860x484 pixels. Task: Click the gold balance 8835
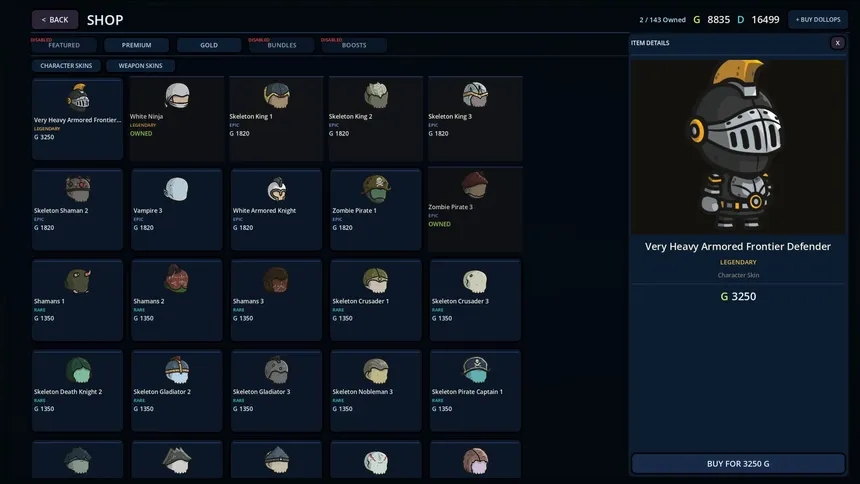[x=718, y=20]
